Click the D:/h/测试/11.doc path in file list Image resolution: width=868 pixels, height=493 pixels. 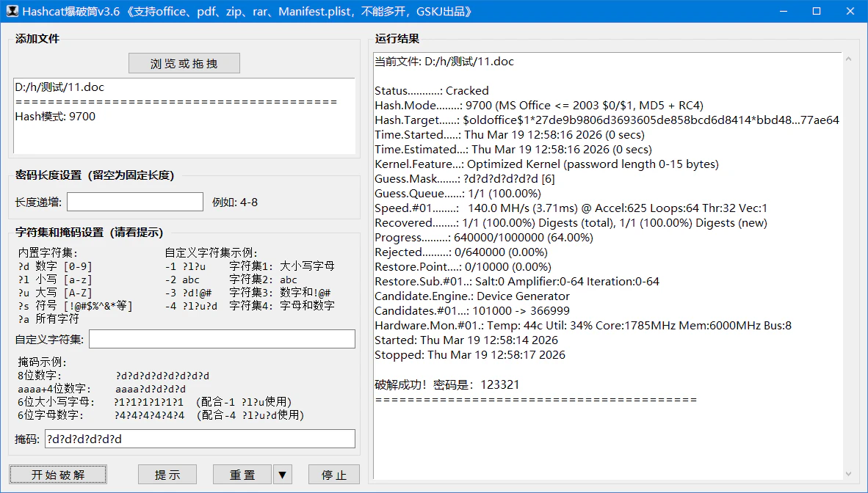tap(60, 87)
